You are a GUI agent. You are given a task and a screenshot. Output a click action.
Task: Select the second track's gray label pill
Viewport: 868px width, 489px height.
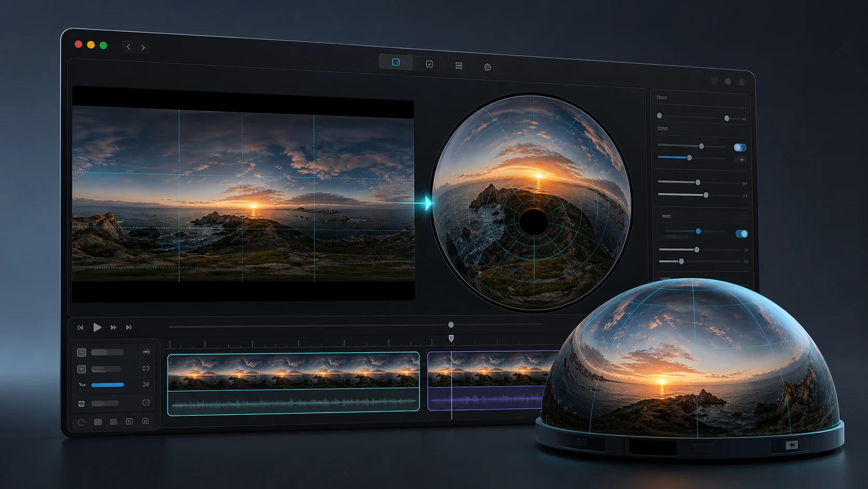(106, 369)
